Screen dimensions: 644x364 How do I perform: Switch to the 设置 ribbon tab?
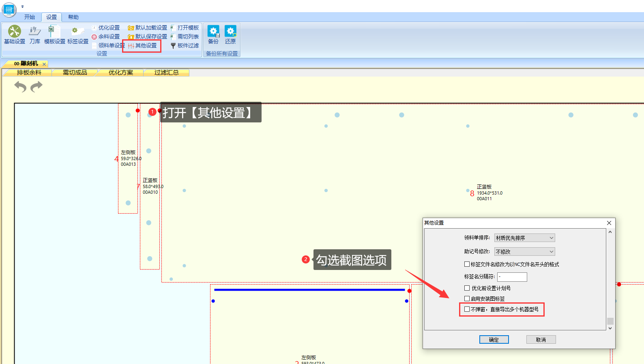coord(52,17)
